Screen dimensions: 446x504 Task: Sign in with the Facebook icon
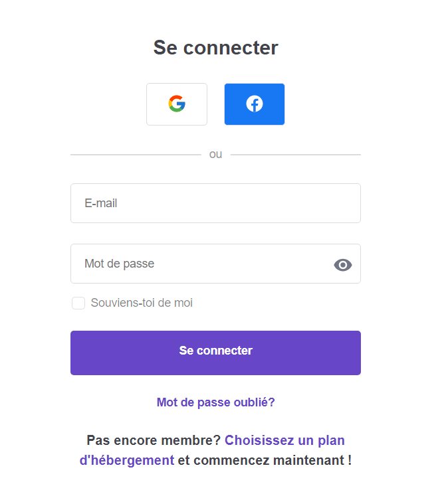tap(255, 104)
